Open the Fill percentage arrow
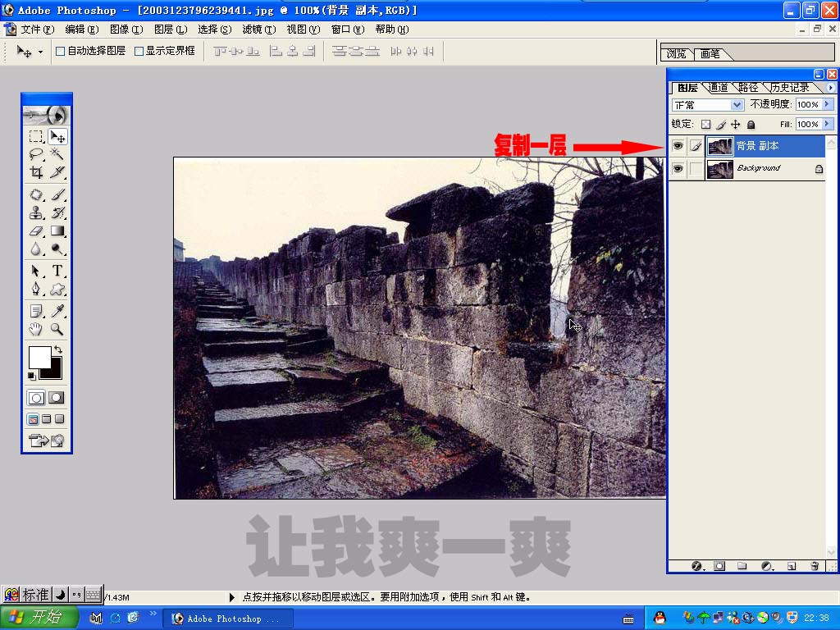Screen dimensions: 840x630 click(x=828, y=125)
